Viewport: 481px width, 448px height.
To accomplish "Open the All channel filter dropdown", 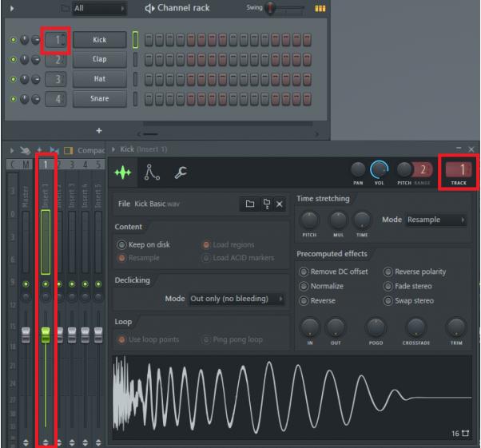I will 99,8.
